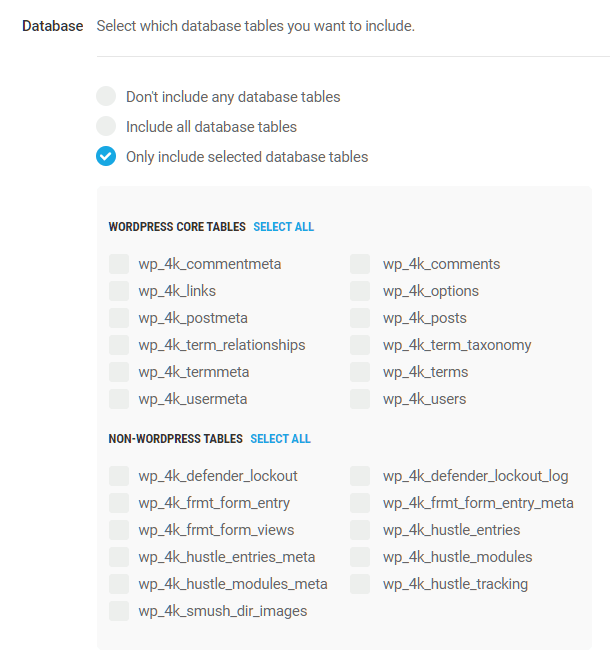
Task: Select the wp_4k_posts table checkbox
Action: pos(361,318)
